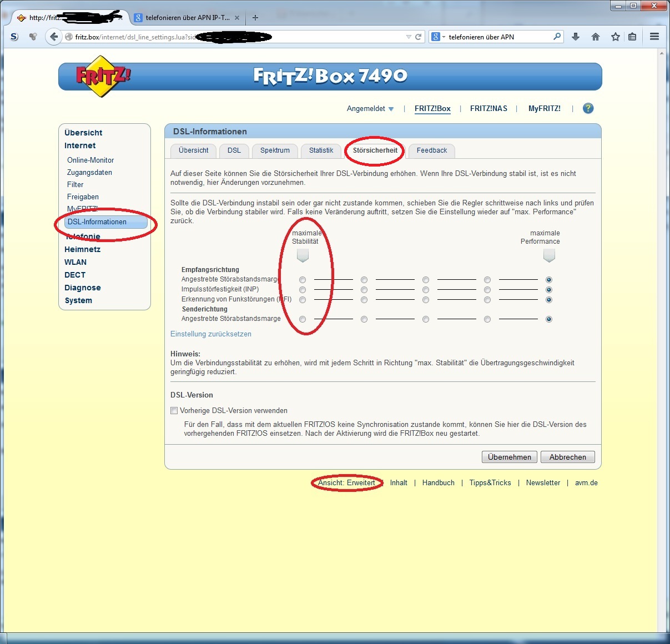Open the bookmarks list icon
670x644 pixels.
[x=632, y=37]
